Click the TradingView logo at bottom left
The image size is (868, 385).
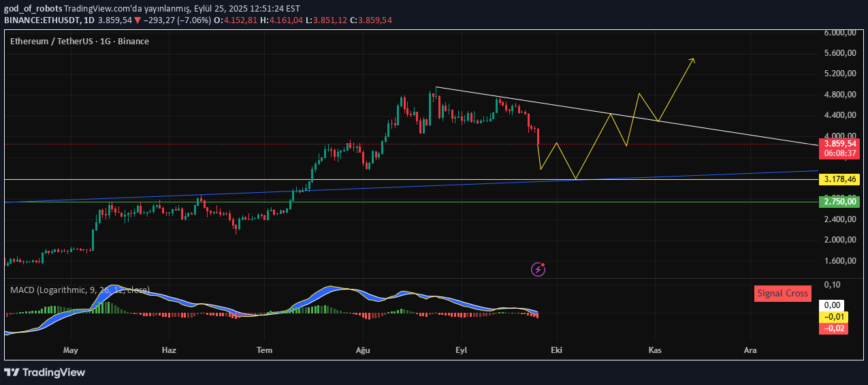(45, 372)
